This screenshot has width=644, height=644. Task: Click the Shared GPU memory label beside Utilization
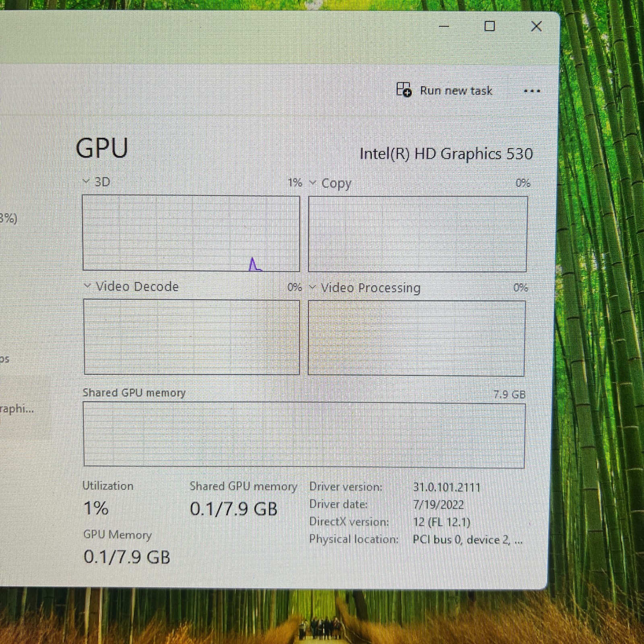coord(244,486)
